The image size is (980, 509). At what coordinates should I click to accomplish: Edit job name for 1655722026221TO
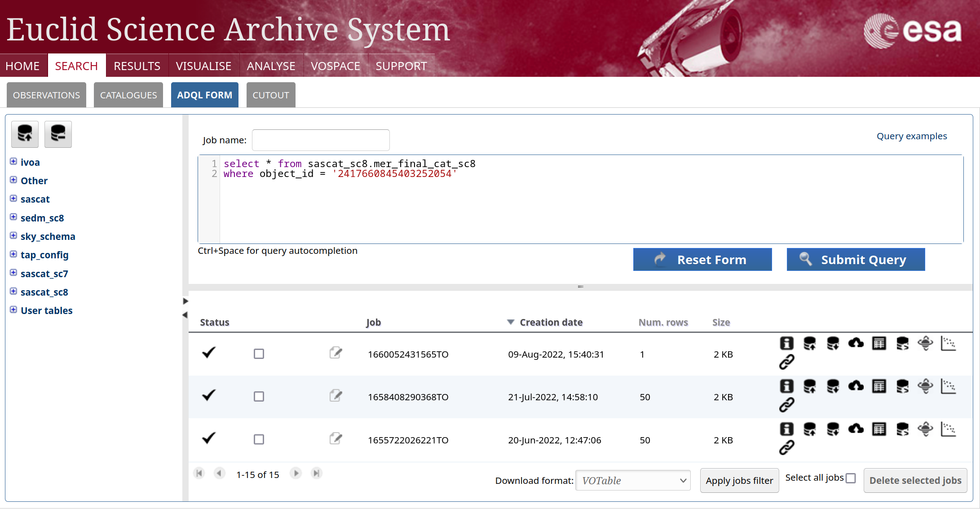point(336,438)
